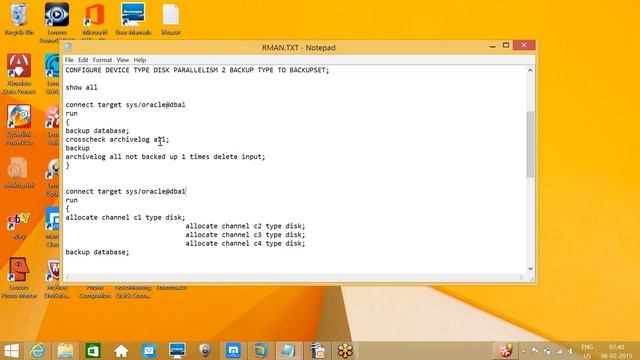Open the File menu in Notepad
This screenshot has width=640, height=360.
pyautogui.click(x=69, y=60)
